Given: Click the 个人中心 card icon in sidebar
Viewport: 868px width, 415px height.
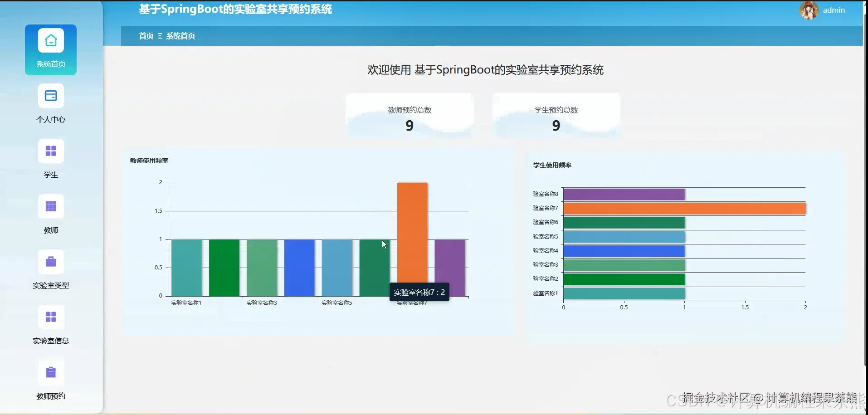Looking at the screenshot, I should [50, 95].
